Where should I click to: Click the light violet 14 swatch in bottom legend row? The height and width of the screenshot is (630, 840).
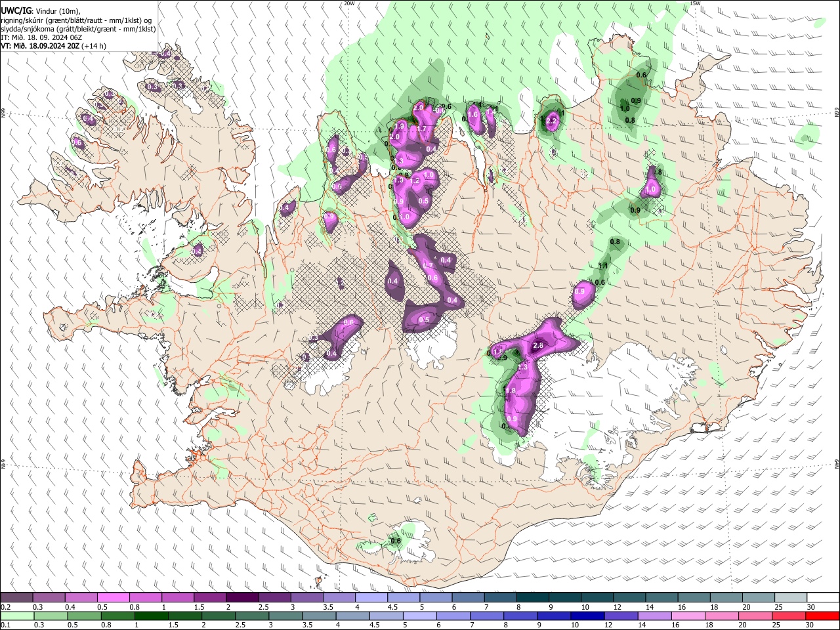tap(654, 616)
